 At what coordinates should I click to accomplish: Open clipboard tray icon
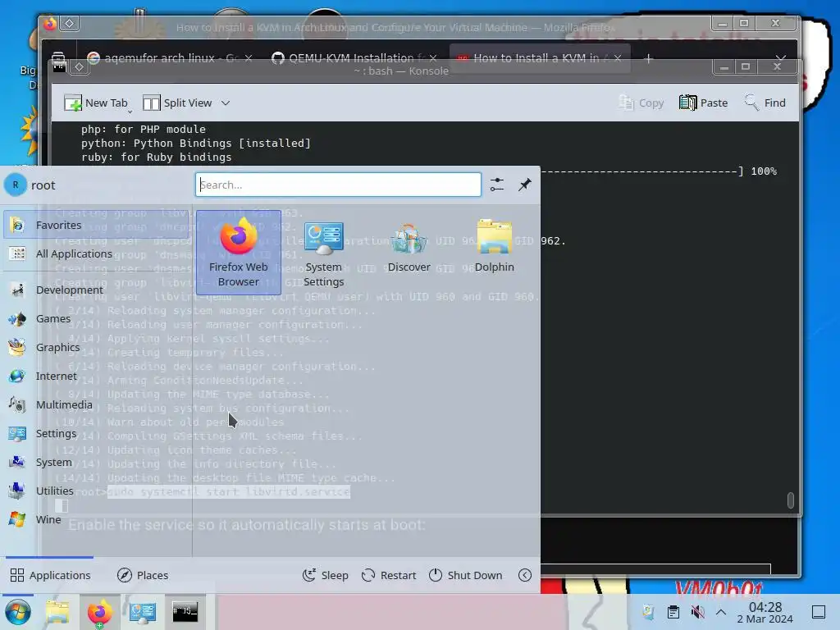pos(673,612)
